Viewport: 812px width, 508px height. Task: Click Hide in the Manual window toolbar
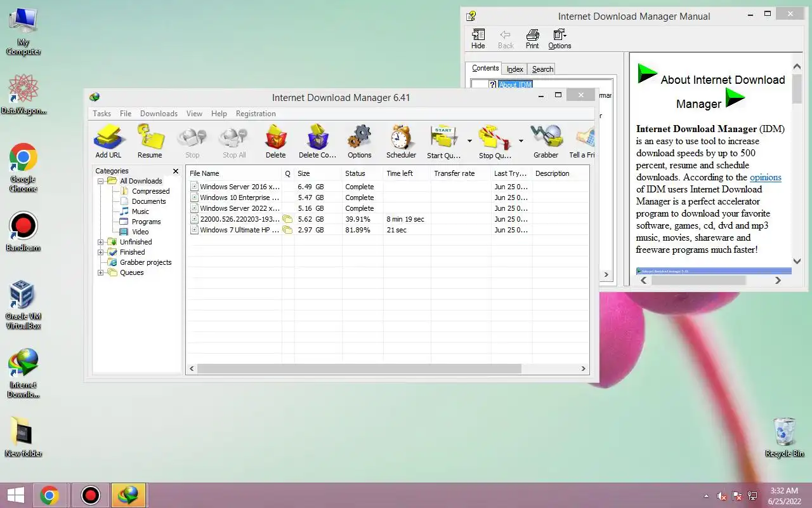coord(478,39)
